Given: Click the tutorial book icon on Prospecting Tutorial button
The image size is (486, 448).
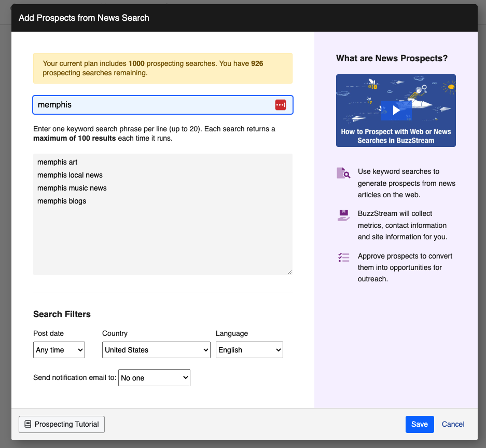Looking at the screenshot, I should point(27,424).
